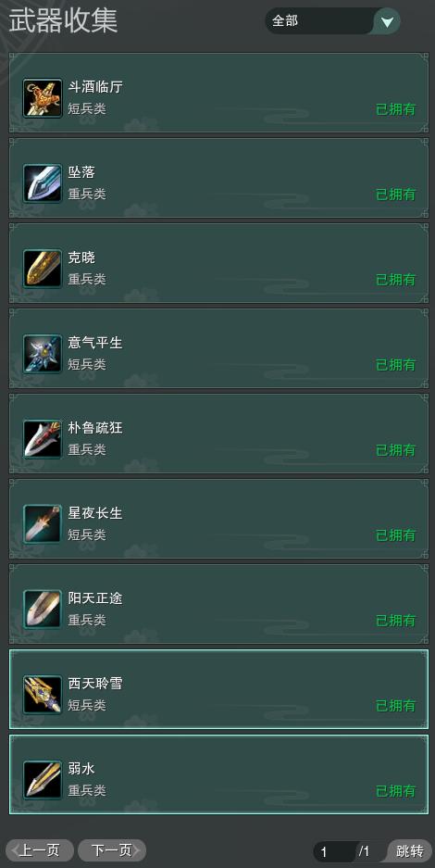Go to previous page with 上一页

pyautogui.click(x=39, y=850)
